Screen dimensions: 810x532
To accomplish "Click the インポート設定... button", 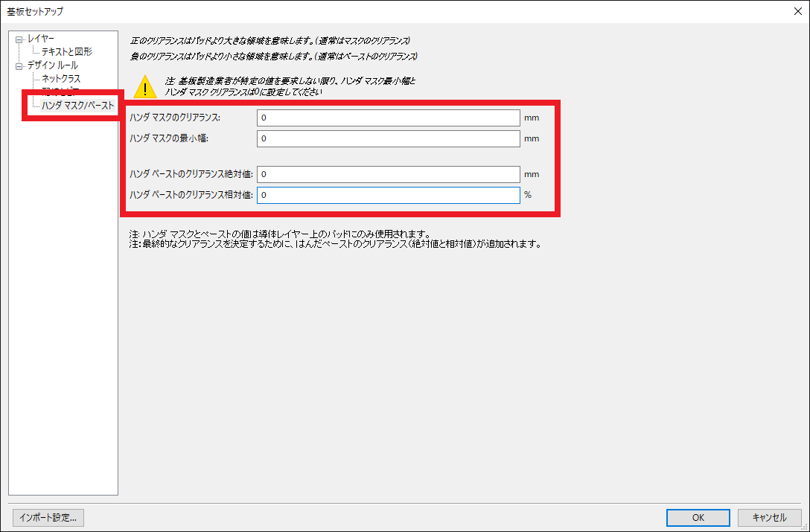I will (x=48, y=517).
